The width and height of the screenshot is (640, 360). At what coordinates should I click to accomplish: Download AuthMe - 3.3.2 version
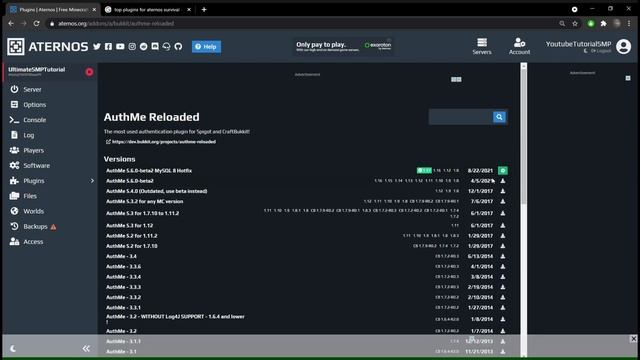click(503, 297)
